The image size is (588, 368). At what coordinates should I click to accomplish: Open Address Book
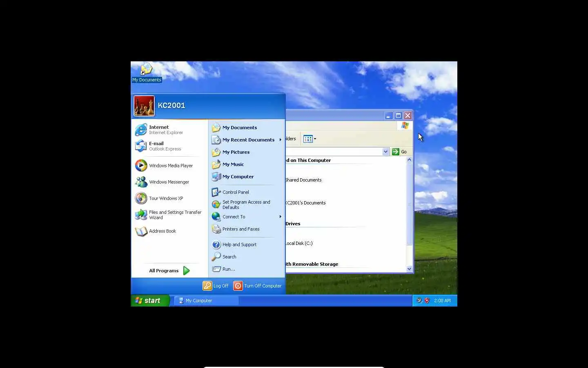coord(169,231)
